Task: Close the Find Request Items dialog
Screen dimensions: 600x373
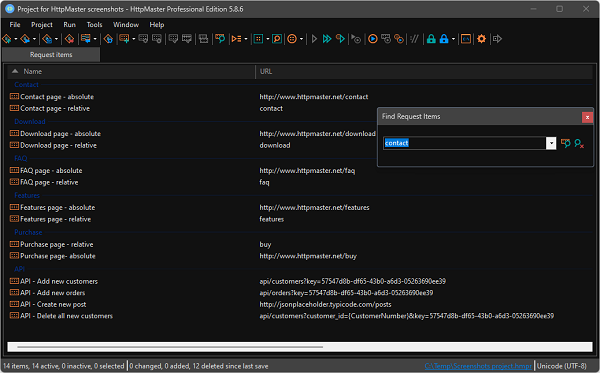Action: point(587,117)
